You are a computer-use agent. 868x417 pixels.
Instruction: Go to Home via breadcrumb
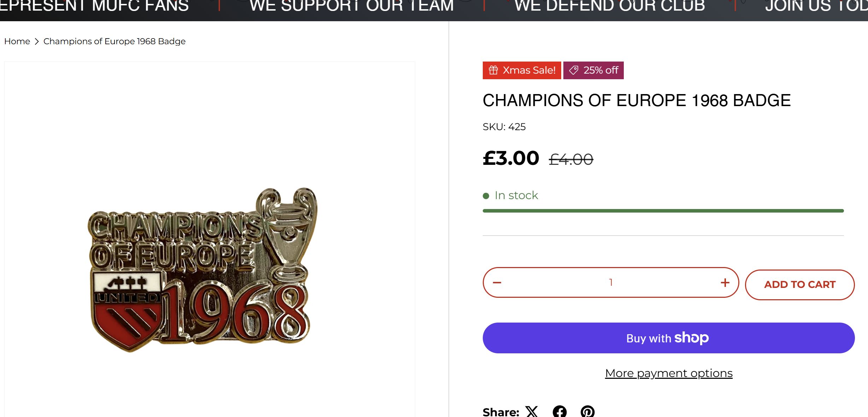point(17,41)
